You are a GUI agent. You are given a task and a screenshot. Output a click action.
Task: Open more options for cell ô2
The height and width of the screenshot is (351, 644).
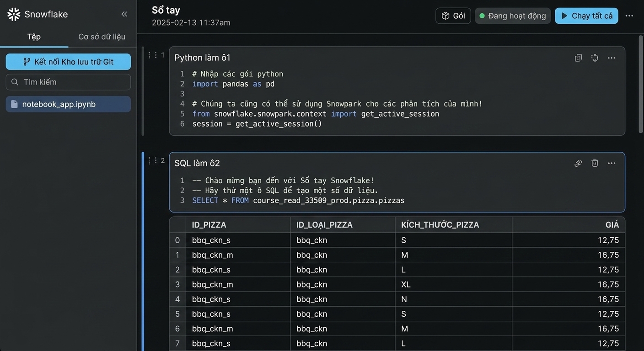[x=612, y=163]
